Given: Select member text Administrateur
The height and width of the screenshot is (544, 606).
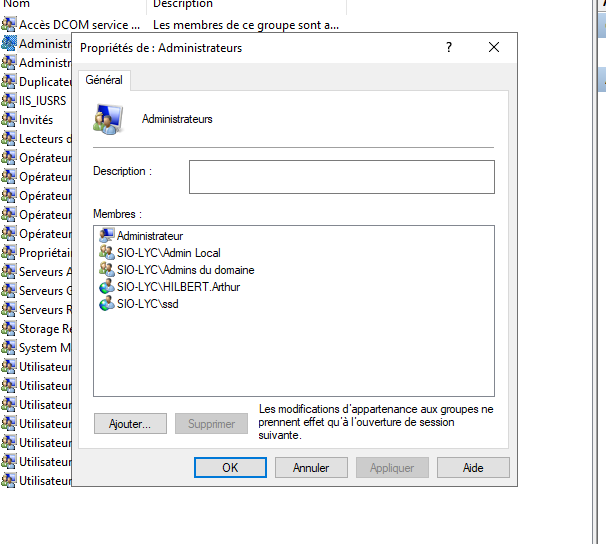Looking at the screenshot, I should point(150,236).
